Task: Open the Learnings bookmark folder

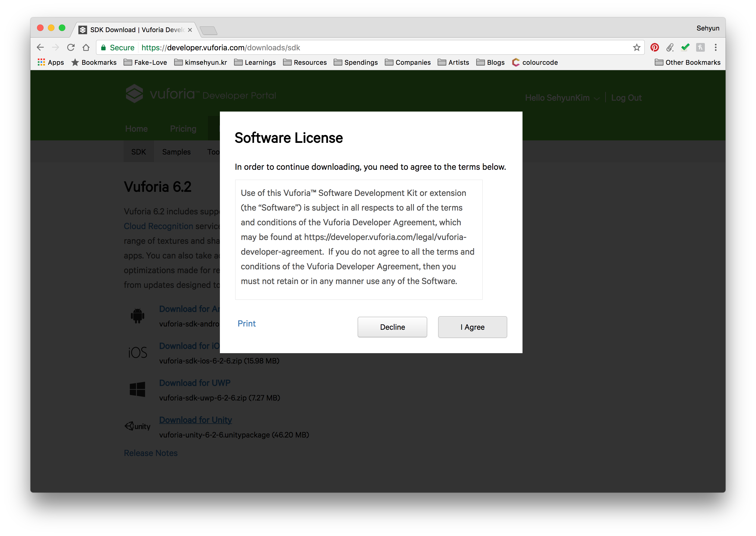Action: coord(255,62)
